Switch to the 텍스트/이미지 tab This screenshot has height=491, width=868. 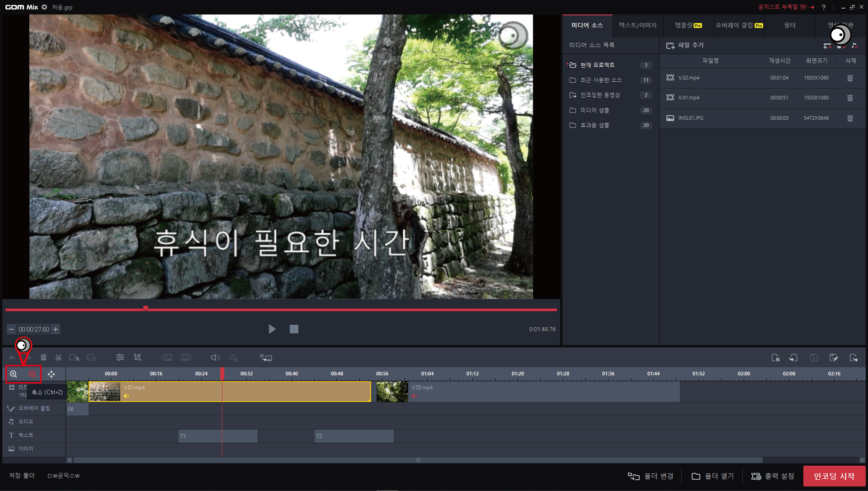click(637, 25)
